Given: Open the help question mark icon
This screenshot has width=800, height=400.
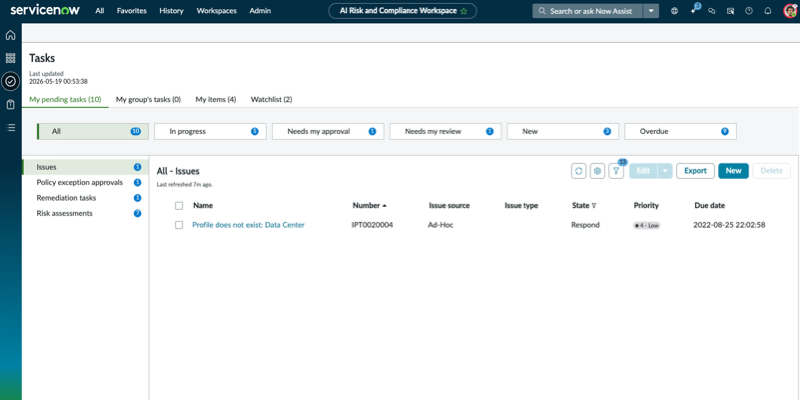Looking at the screenshot, I should pos(749,11).
